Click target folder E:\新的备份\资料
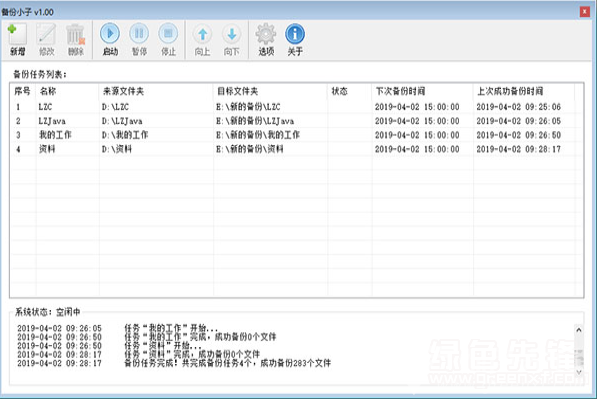Image resolution: width=598 pixels, height=399 pixels. coord(250,149)
